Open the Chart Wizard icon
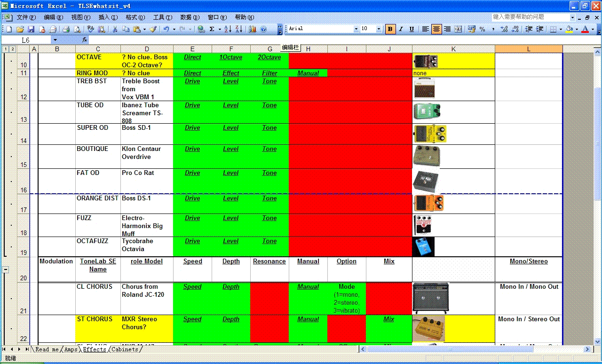The width and height of the screenshot is (602, 364). click(x=253, y=29)
